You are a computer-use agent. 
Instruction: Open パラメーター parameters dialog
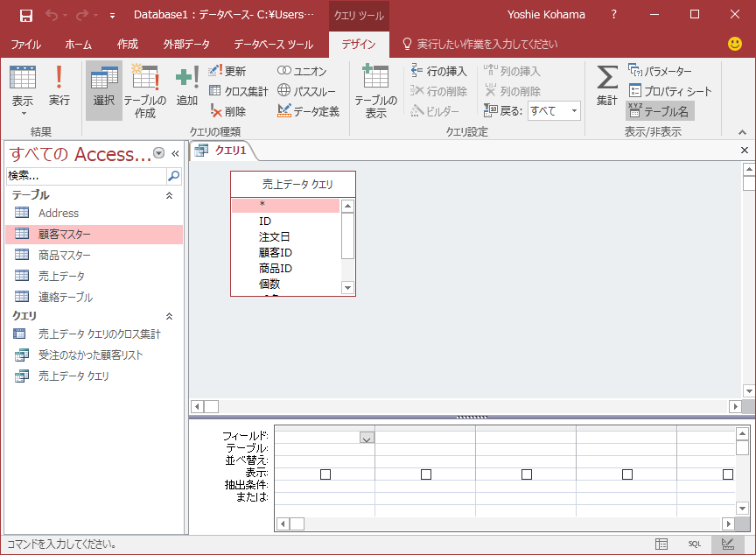pyautogui.click(x=660, y=71)
